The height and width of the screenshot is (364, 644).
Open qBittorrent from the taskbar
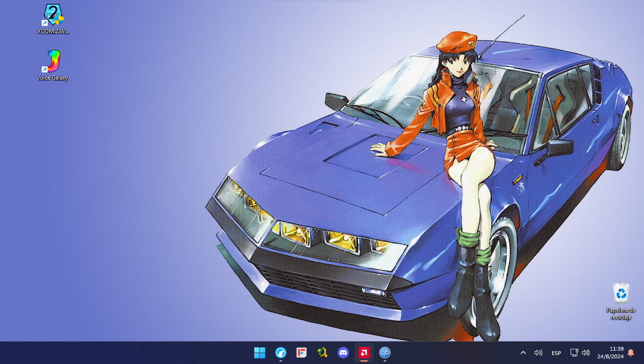click(x=385, y=353)
